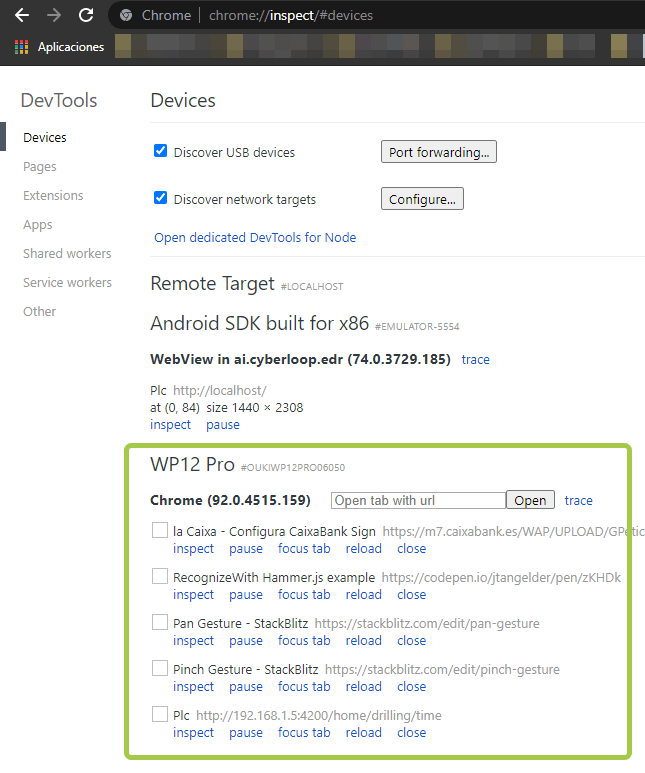Switch to the Extensions sidebar item
Viewport: 645px width, 773px height.
point(53,196)
